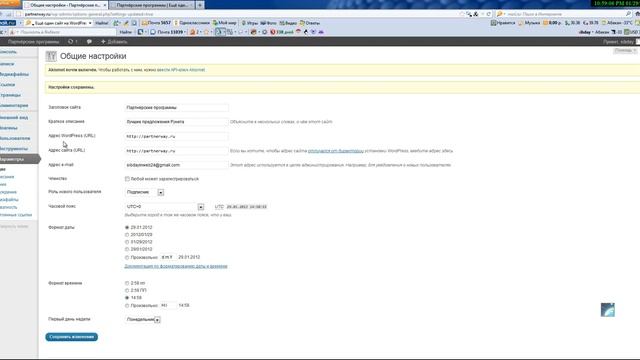Click the 'Музыка' toolbar icon

529,23
